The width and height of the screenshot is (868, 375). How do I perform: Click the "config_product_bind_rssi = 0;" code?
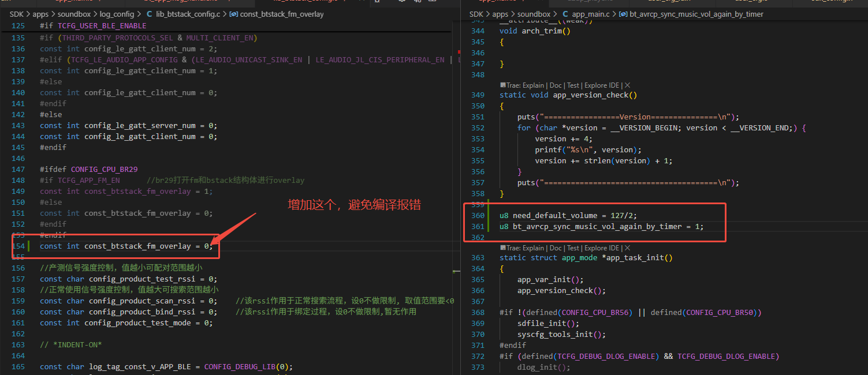coord(129,312)
